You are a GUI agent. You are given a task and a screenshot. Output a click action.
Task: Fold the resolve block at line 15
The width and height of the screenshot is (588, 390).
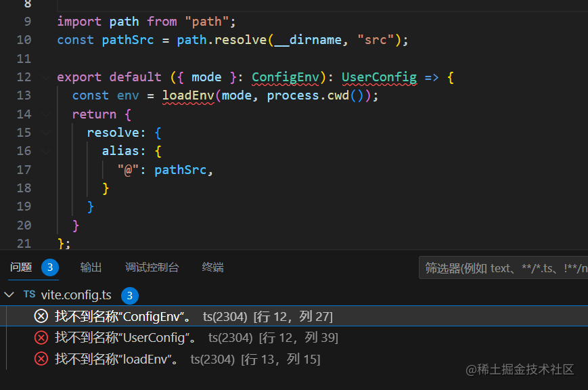pyautogui.click(x=46, y=133)
